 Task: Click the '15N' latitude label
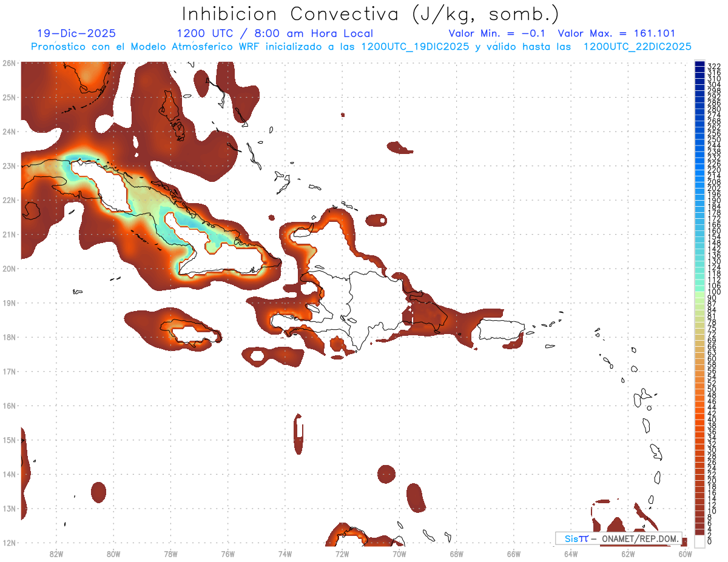tap(8, 440)
